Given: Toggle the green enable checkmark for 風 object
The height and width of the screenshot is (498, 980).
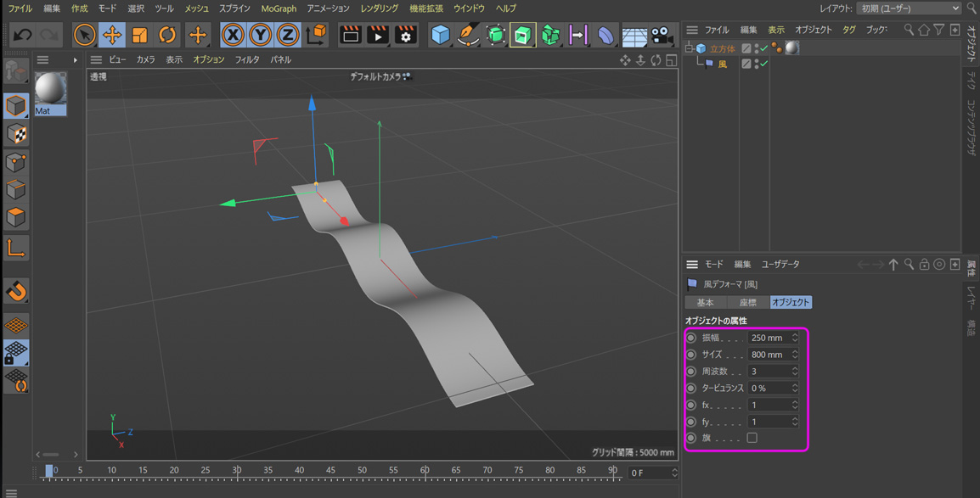Looking at the screenshot, I should click(x=763, y=64).
